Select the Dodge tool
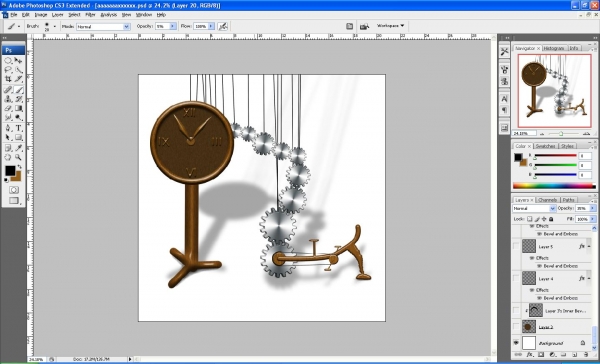Viewport: 600px width, 364px height. point(18,118)
